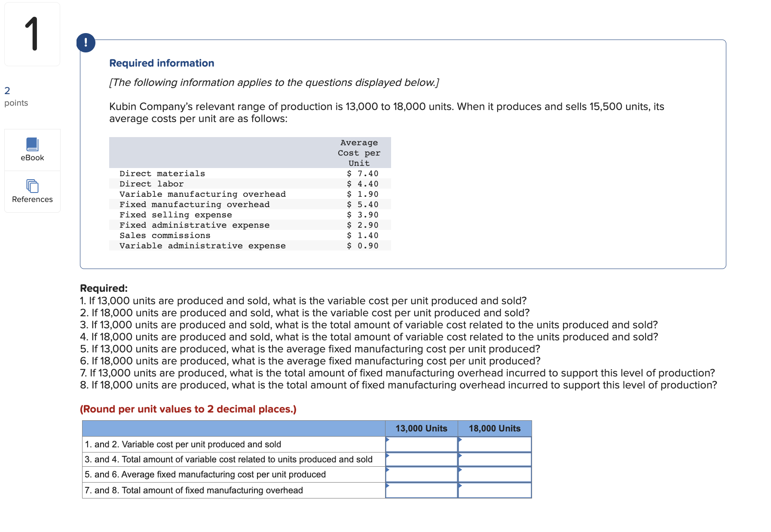Click average fixed manufacturing cost cell for 18,000 Units

point(495,474)
